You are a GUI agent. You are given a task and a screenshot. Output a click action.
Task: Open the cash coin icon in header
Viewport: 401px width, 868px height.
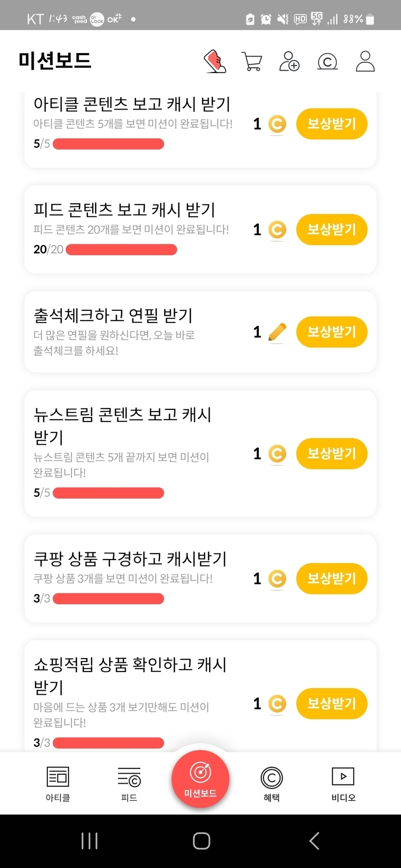pyautogui.click(x=327, y=62)
